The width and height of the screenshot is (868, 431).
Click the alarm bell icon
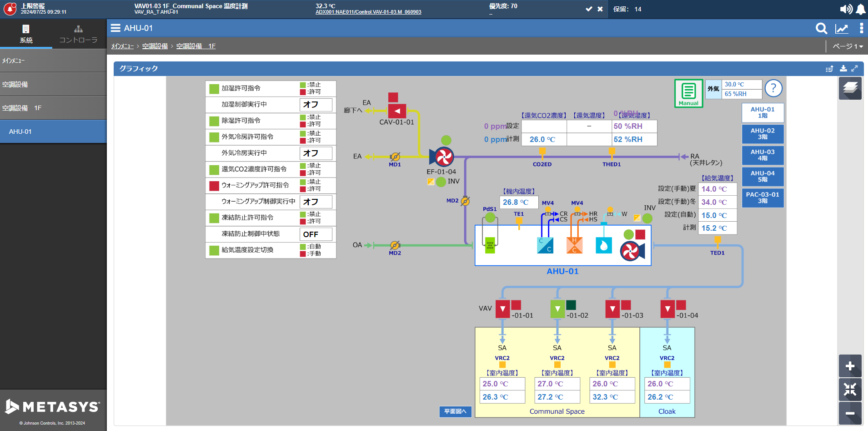861,9
